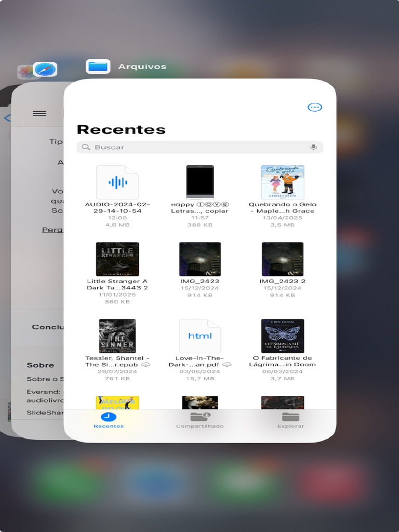
Task: Open the IMG_2423 image thumbnail
Action: pos(200,259)
